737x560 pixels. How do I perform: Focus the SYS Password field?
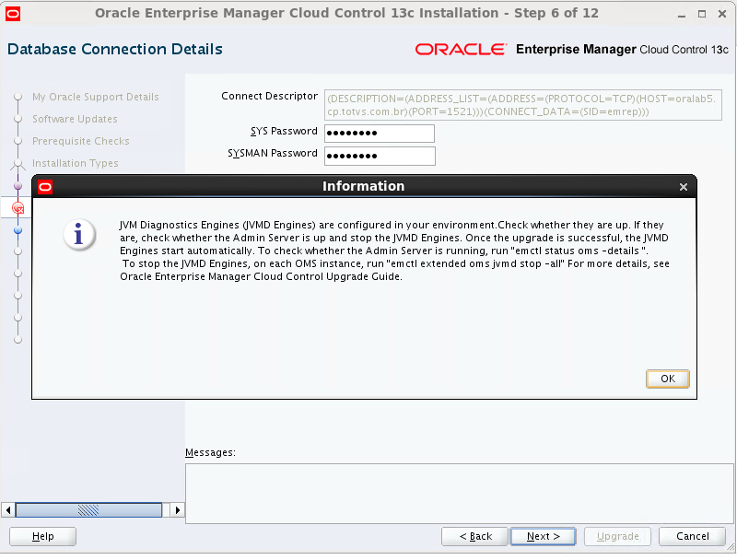380,134
